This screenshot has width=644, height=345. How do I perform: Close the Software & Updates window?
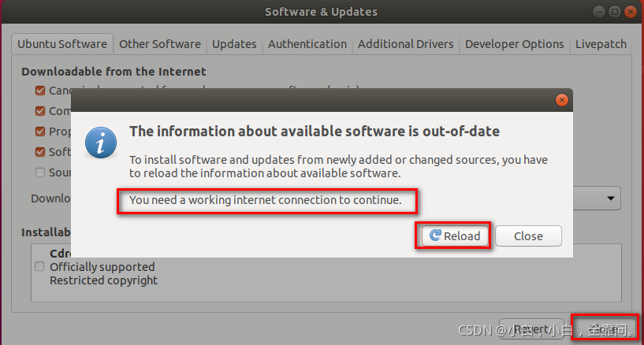coord(630,12)
